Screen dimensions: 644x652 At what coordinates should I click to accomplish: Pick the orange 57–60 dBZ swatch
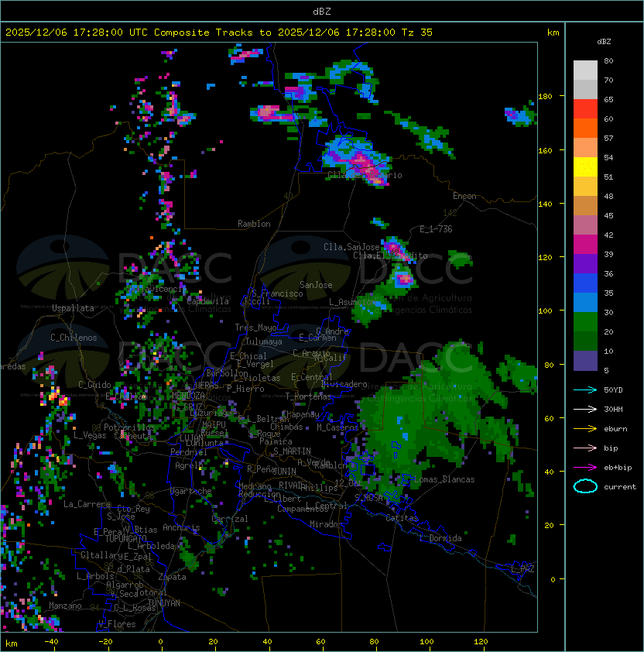pyautogui.click(x=585, y=129)
